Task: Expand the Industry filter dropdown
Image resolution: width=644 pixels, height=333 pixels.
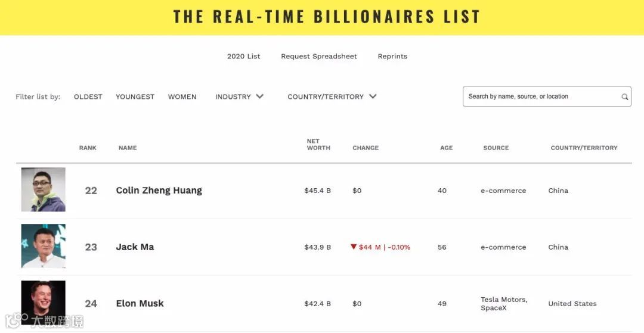Action: tap(239, 97)
